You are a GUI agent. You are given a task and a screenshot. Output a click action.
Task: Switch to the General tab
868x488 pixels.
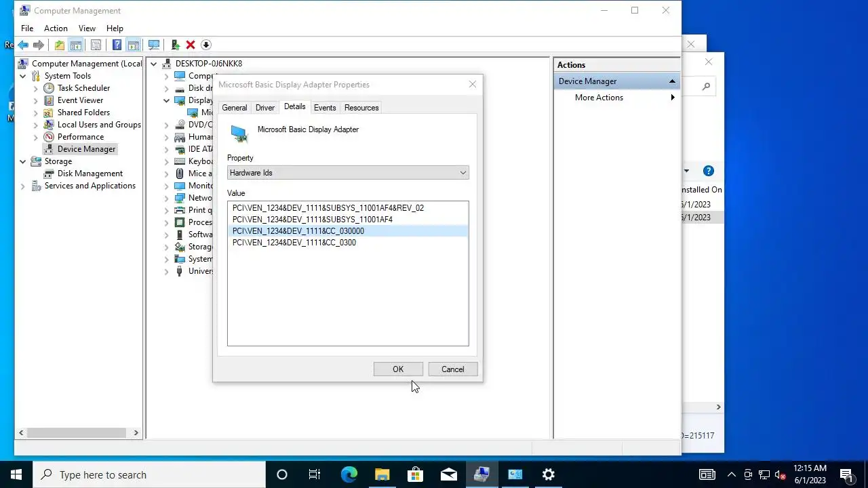pos(235,108)
